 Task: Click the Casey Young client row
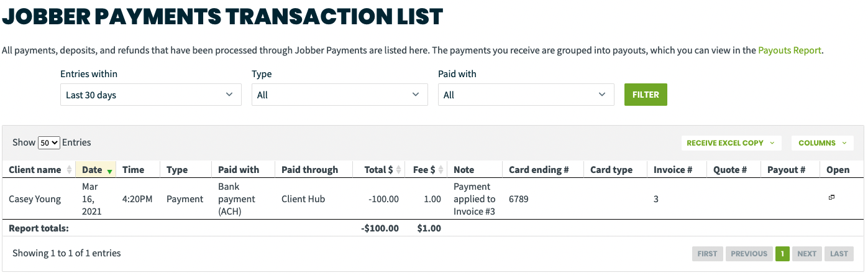[x=35, y=199]
